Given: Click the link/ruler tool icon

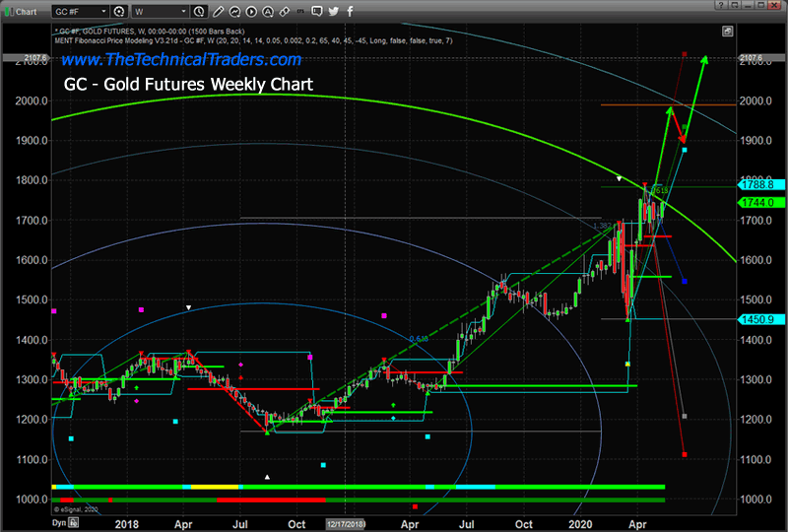Looking at the screenshot, I should pyautogui.click(x=284, y=11).
